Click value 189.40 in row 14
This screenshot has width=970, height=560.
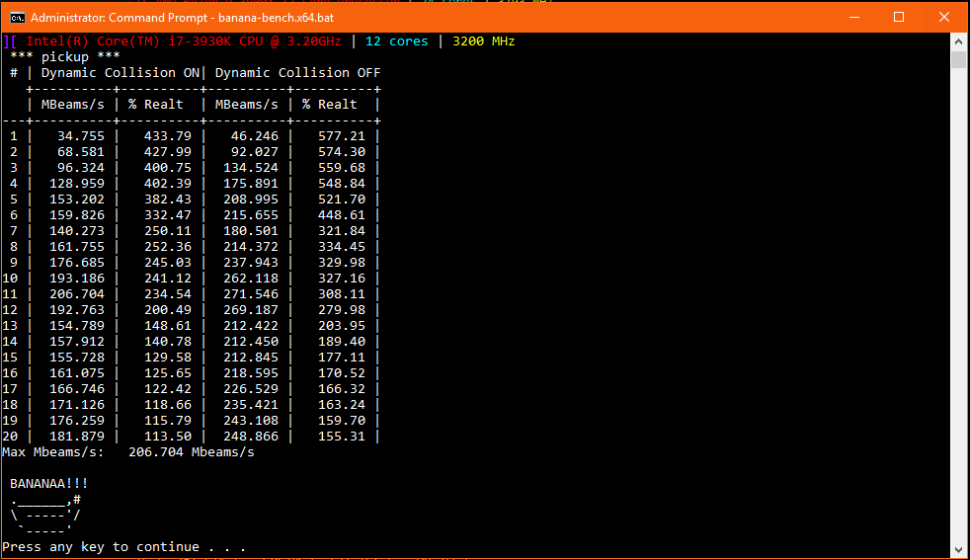click(342, 342)
